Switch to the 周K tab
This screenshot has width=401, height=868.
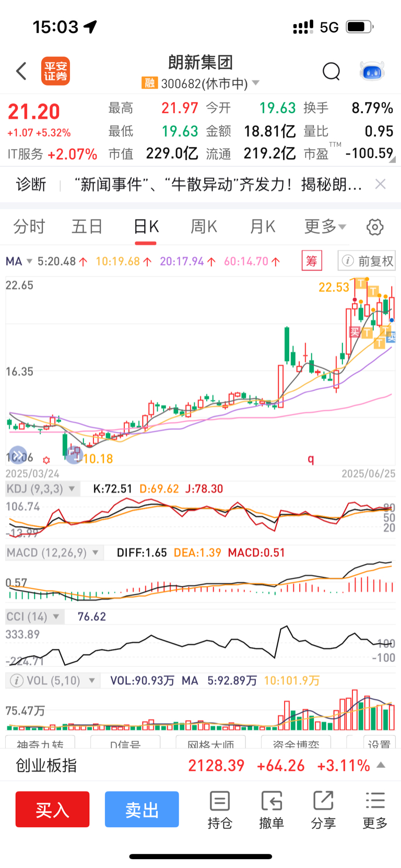point(204,227)
